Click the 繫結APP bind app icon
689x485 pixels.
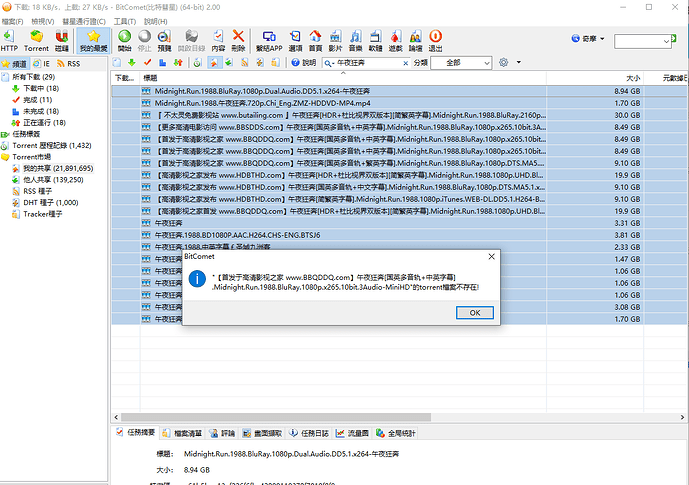tap(269, 40)
